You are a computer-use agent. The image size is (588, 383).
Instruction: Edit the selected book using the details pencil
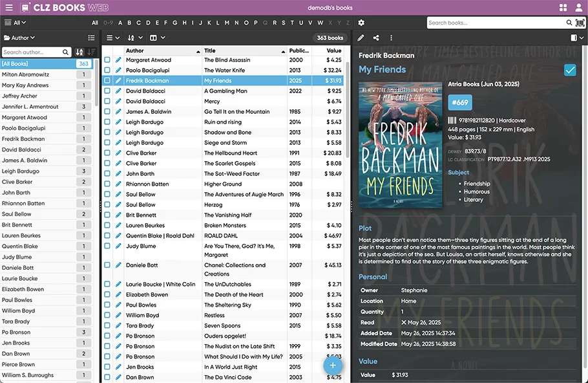pos(361,38)
